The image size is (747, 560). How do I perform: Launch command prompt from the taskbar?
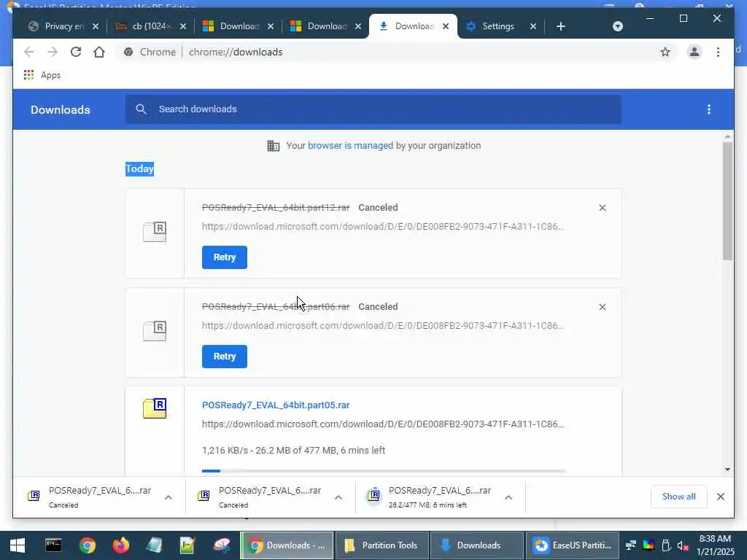coord(53,545)
